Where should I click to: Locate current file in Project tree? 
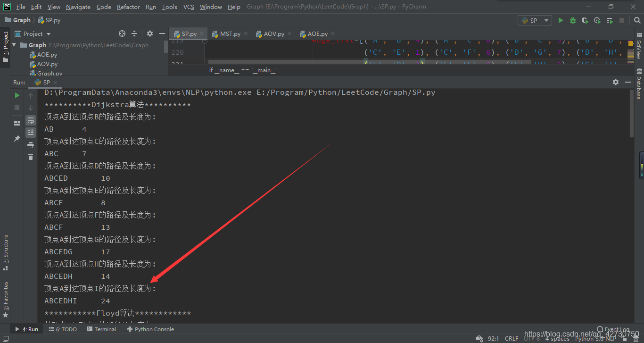point(122,33)
